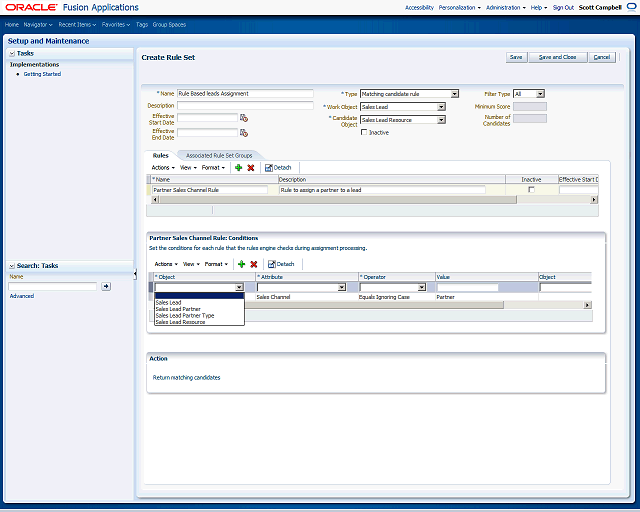Open the condition Operator dropdown
640x512 pixels.
click(422, 287)
